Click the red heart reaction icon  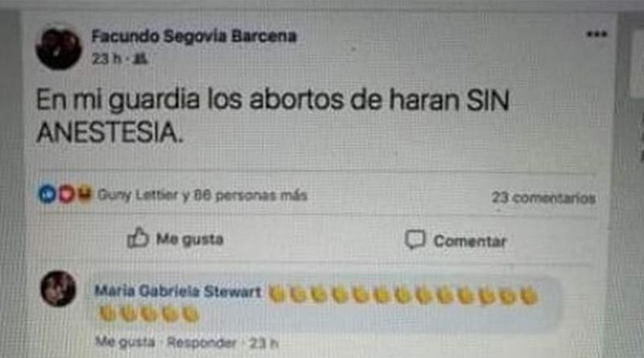click(66, 194)
